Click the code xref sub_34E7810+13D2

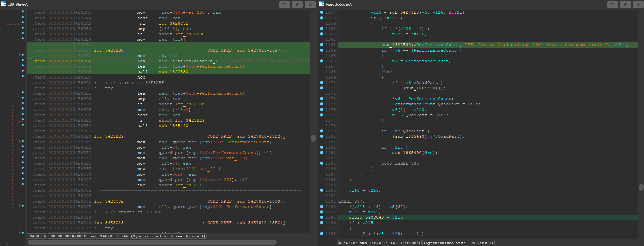click(261, 136)
